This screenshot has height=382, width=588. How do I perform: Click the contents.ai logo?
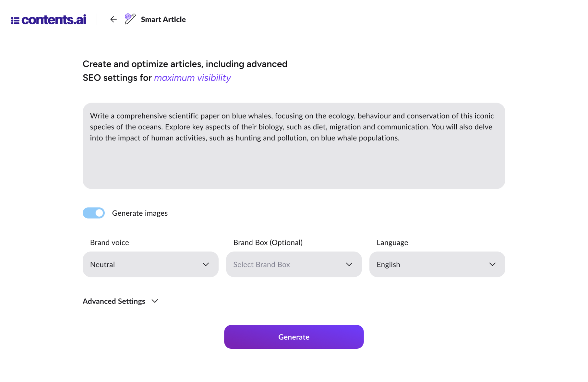pos(49,19)
